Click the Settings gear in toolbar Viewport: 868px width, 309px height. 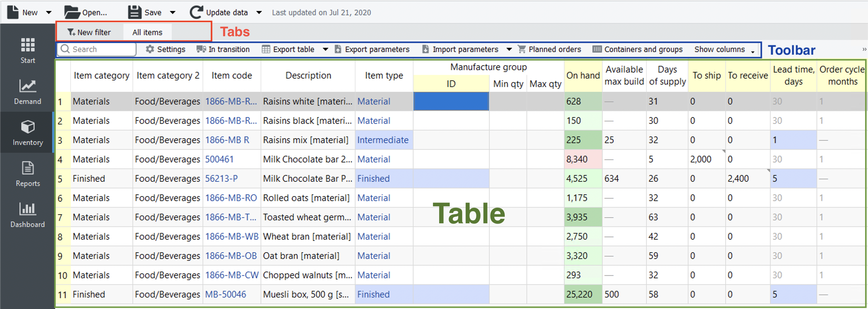point(165,49)
